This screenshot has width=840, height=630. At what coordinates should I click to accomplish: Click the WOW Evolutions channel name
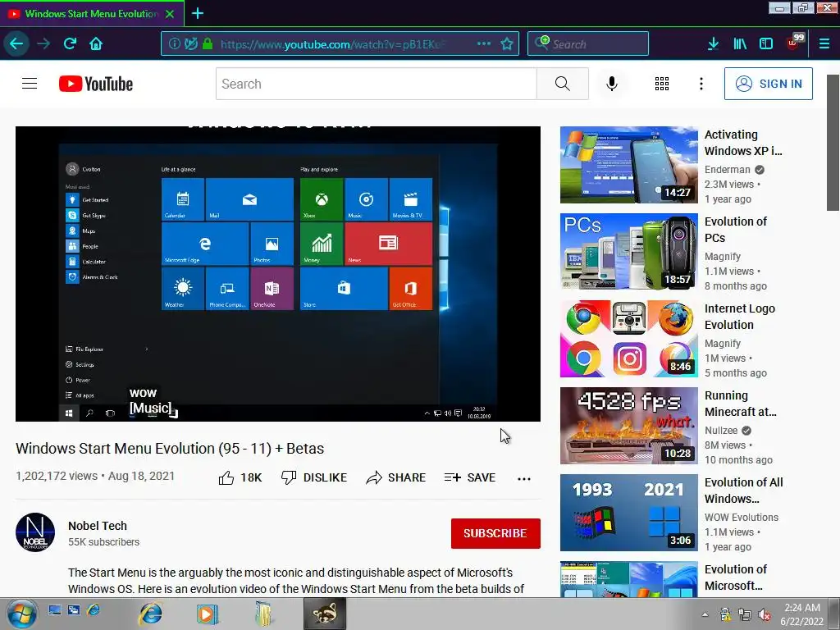(x=741, y=517)
